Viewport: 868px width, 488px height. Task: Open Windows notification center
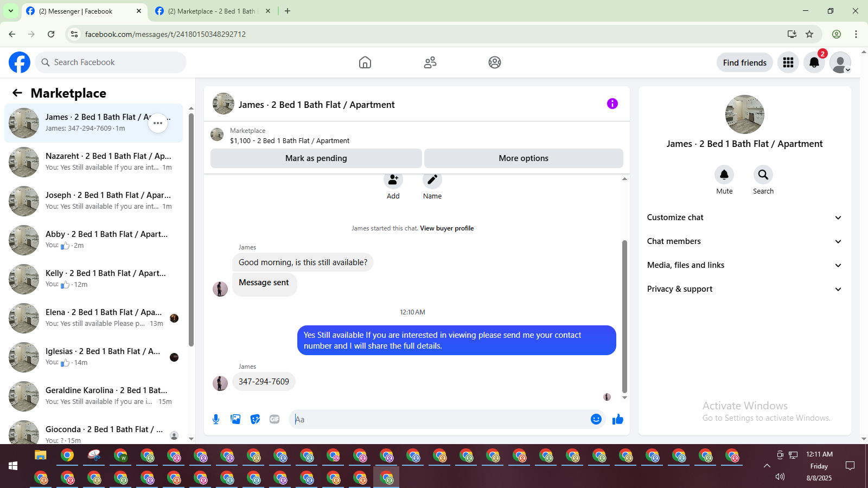point(850,466)
